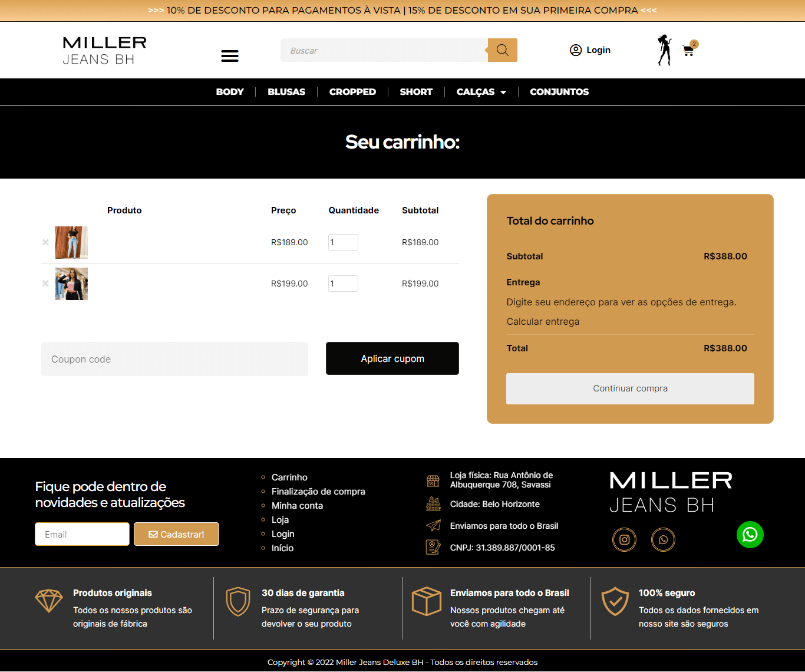Click the orange search magnifier button
Viewport: 805px width, 672px height.
point(503,50)
